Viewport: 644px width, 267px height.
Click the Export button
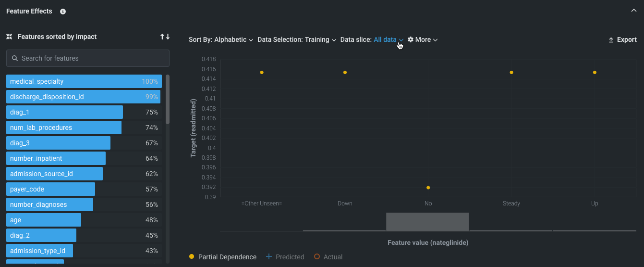pos(622,40)
